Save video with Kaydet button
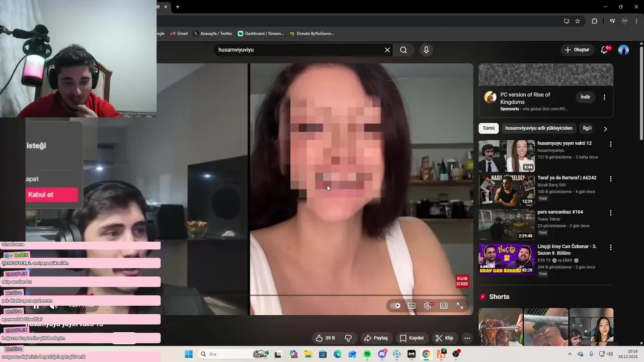 [x=412, y=338]
